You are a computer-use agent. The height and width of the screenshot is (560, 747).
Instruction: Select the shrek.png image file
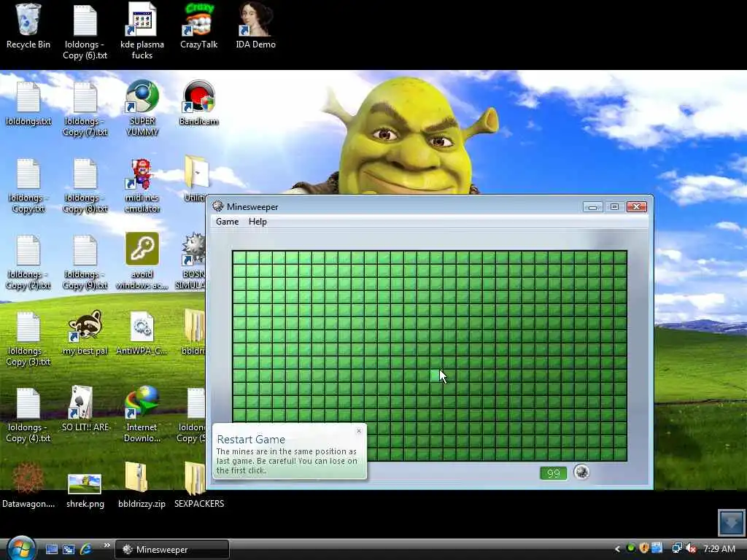tap(85, 491)
